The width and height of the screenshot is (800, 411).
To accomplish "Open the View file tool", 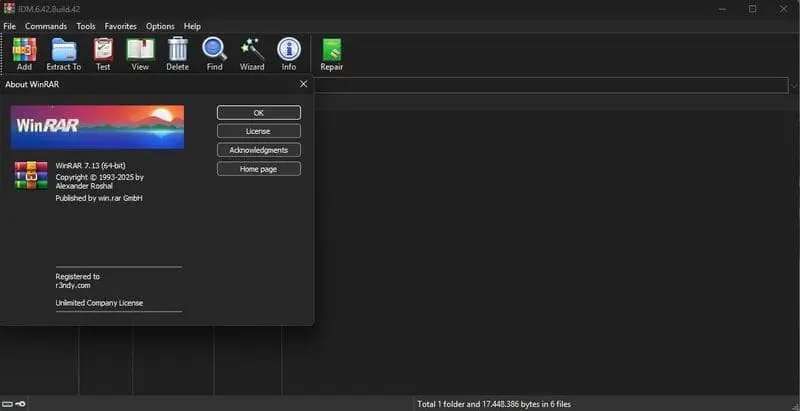I will (x=140, y=54).
